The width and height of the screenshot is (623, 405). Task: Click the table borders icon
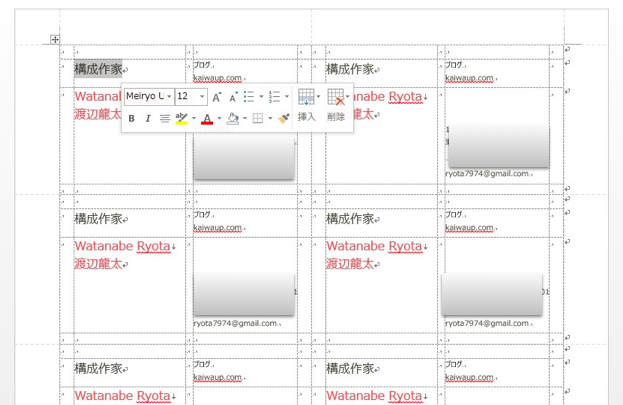click(257, 119)
